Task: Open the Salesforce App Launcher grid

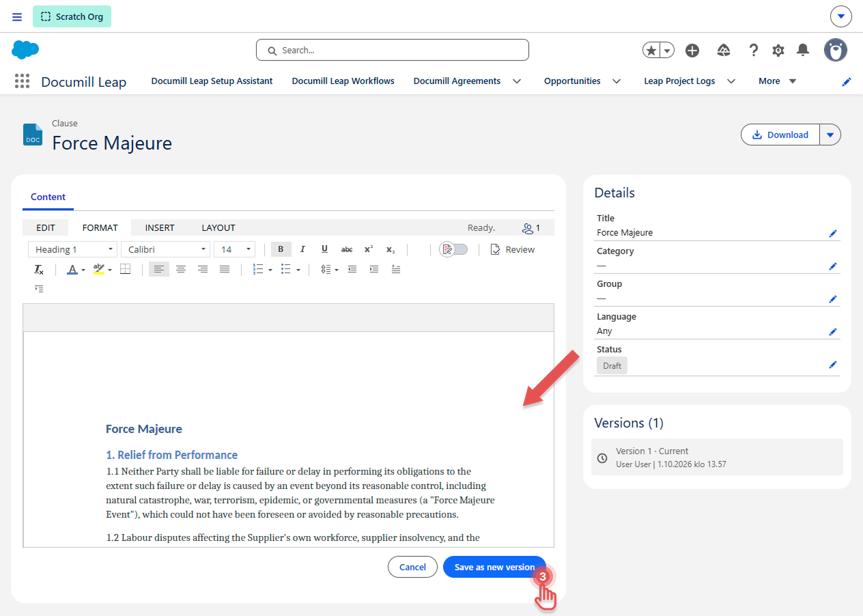Action: click(x=23, y=81)
